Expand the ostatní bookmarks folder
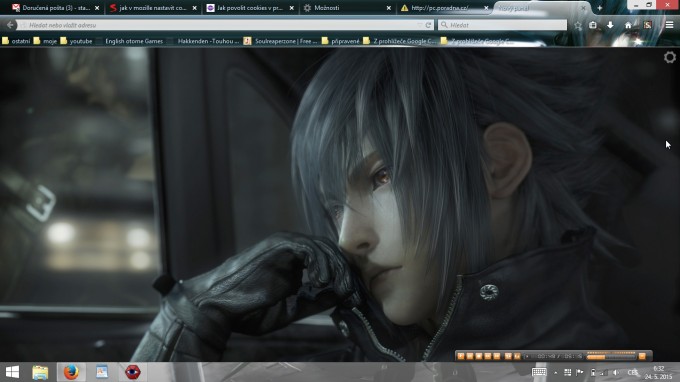Image resolution: width=680 pixels, height=382 pixels. pos(16,41)
